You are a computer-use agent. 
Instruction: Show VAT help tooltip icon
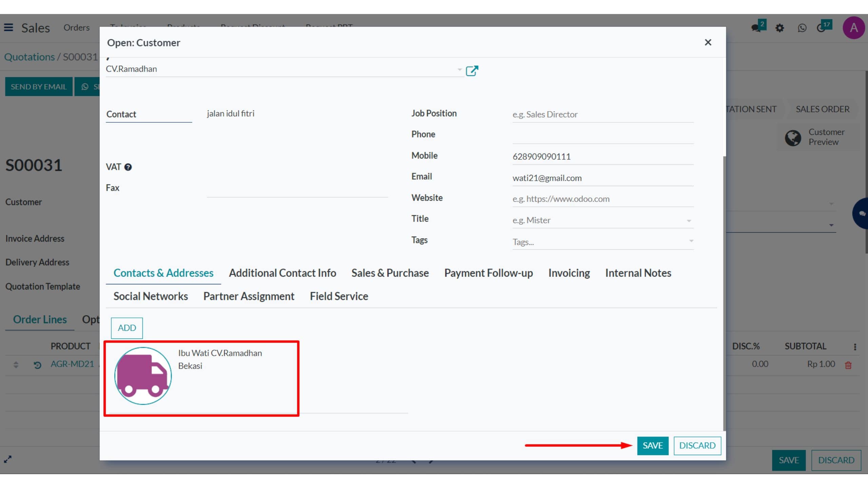[128, 167]
